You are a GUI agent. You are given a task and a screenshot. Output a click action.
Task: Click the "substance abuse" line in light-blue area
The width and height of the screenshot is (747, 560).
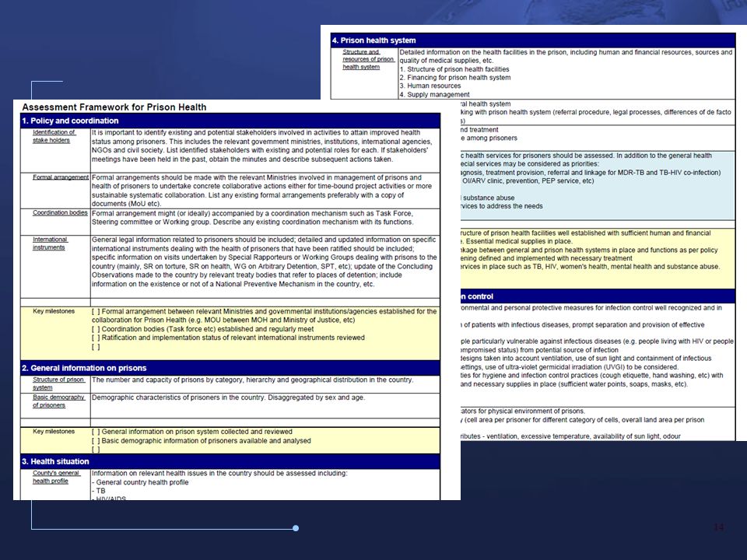click(x=488, y=198)
